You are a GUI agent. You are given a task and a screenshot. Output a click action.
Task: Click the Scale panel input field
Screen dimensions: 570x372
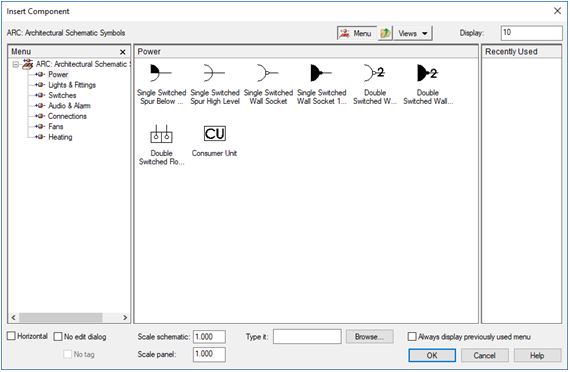pyautogui.click(x=209, y=354)
